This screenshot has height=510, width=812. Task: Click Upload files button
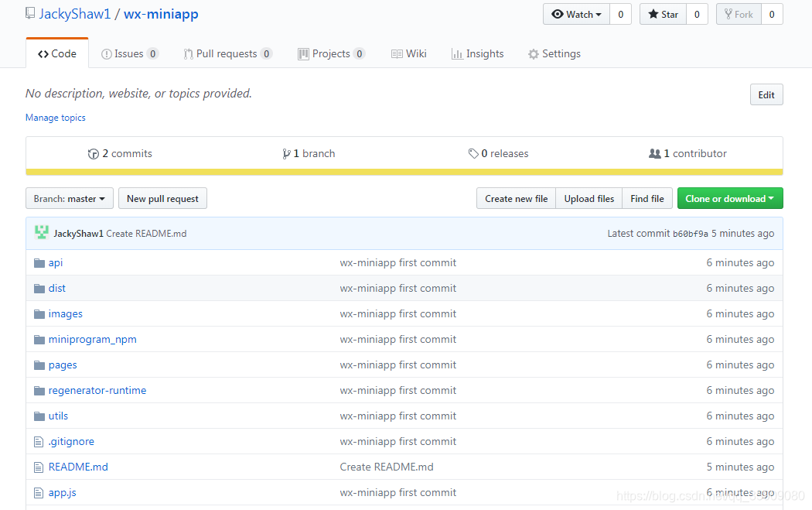(x=589, y=199)
